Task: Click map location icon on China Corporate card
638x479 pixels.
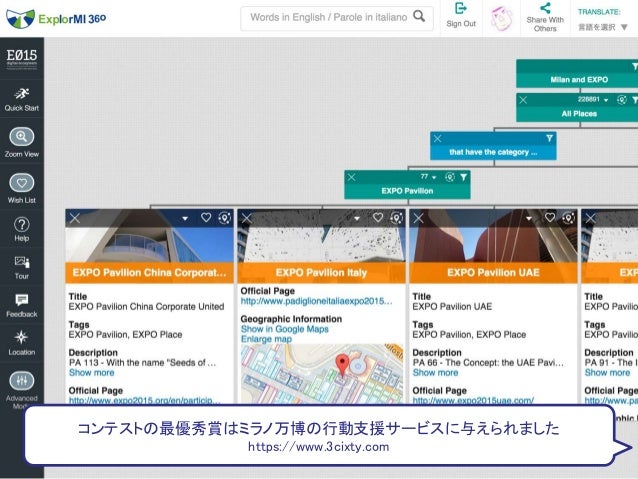Action: pyautogui.click(x=224, y=218)
